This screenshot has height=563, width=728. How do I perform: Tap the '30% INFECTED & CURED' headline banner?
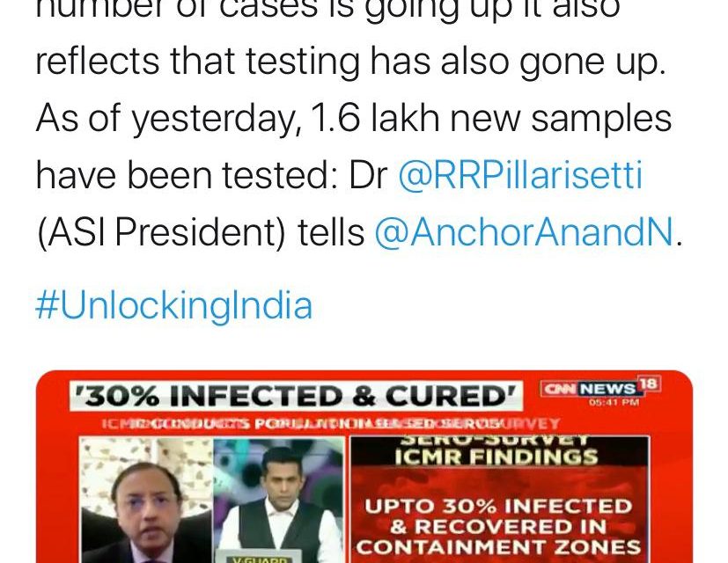(296, 396)
